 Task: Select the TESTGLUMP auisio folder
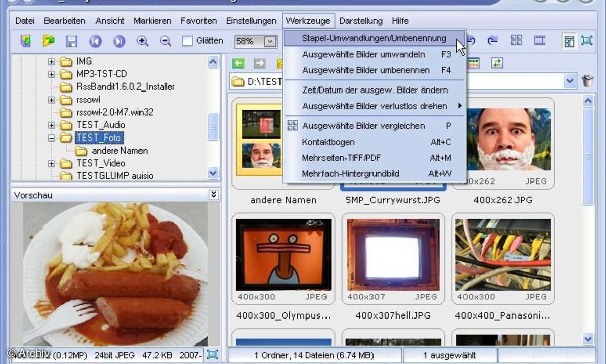pyautogui.click(x=115, y=176)
